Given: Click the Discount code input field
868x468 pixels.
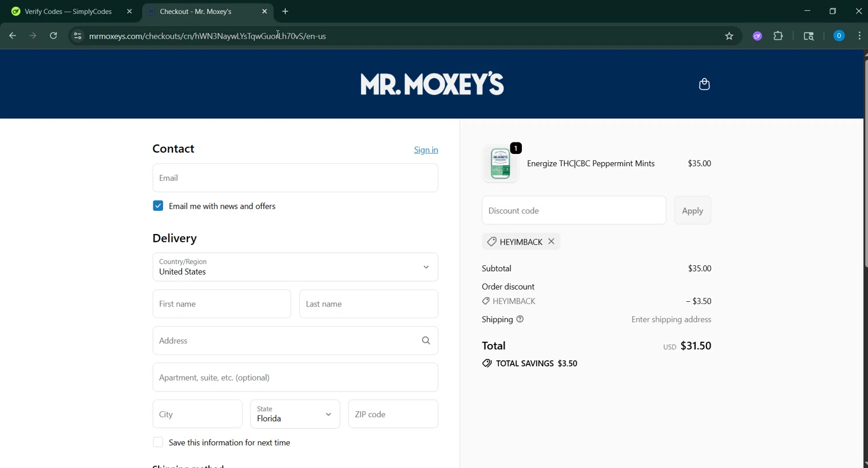Looking at the screenshot, I should [x=574, y=211].
